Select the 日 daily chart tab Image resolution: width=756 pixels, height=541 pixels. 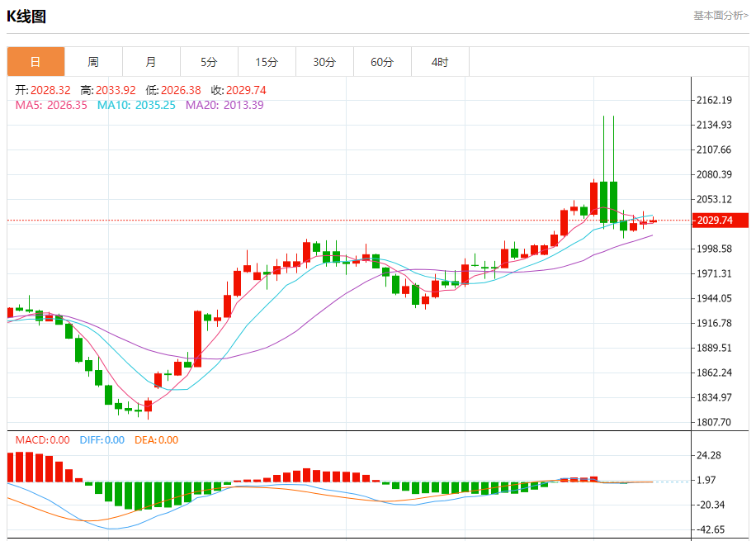(x=35, y=62)
